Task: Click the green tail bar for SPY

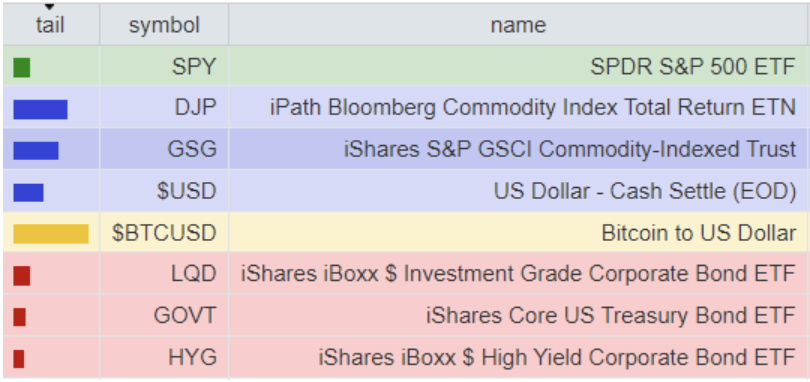Action: (x=22, y=68)
